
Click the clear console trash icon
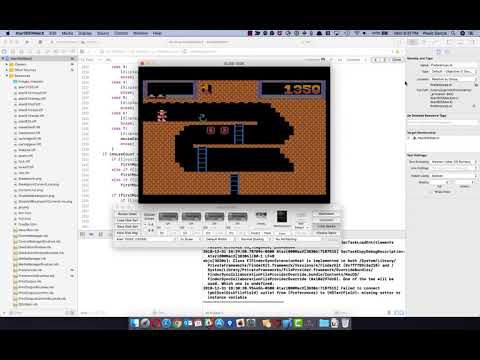coord(389,313)
